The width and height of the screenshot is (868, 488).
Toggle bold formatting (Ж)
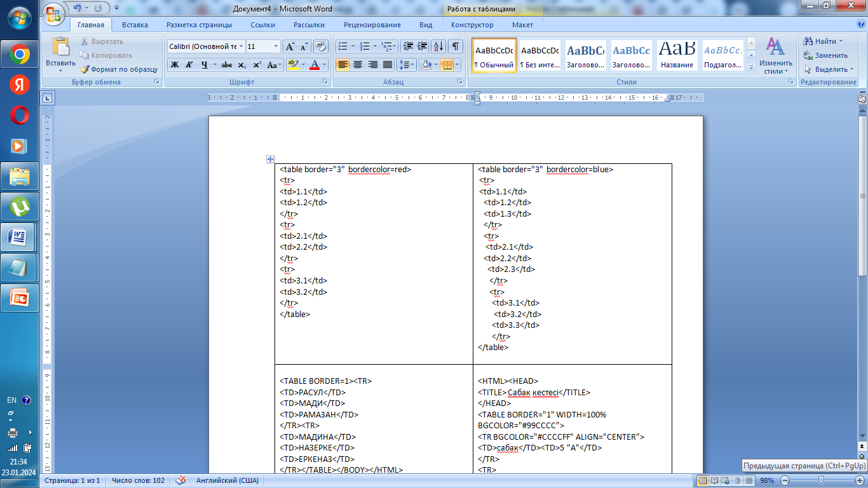point(175,65)
